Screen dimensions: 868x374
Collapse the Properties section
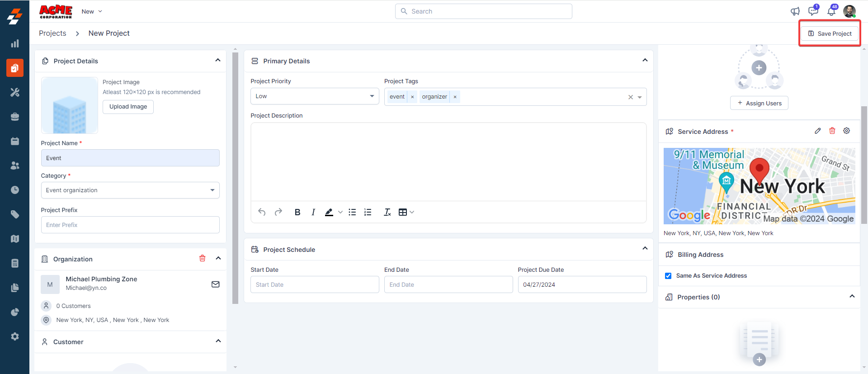click(x=852, y=296)
